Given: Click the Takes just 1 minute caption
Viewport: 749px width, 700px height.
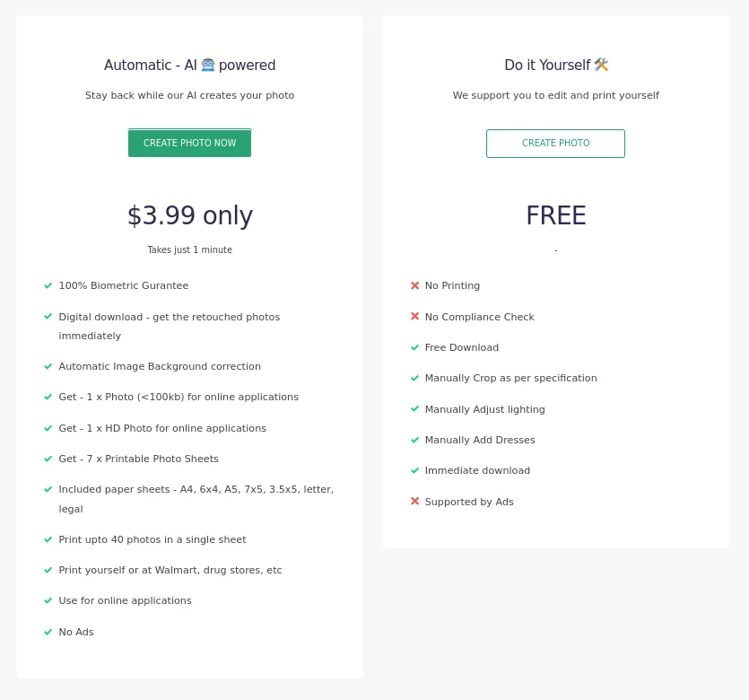Looking at the screenshot, I should click(x=189, y=250).
